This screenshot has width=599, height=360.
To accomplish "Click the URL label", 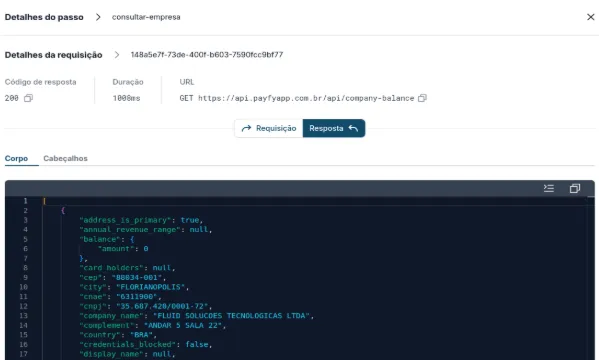I will (187, 82).
